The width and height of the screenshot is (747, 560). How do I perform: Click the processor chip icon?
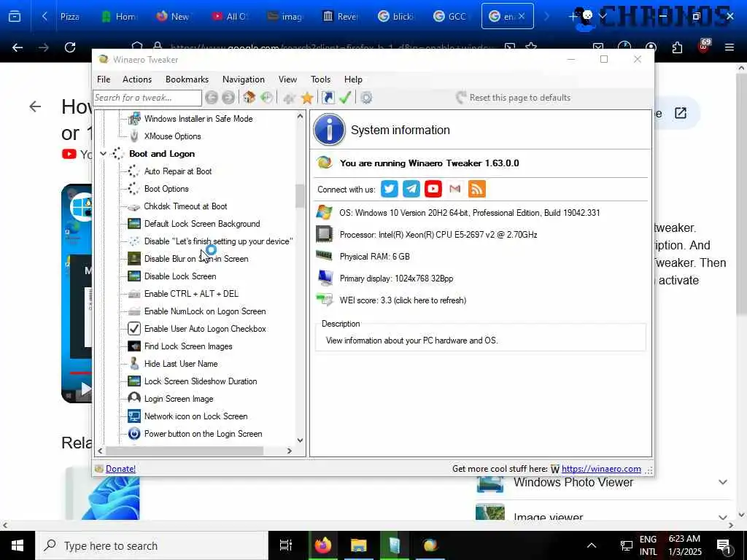(x=325, y=234)
